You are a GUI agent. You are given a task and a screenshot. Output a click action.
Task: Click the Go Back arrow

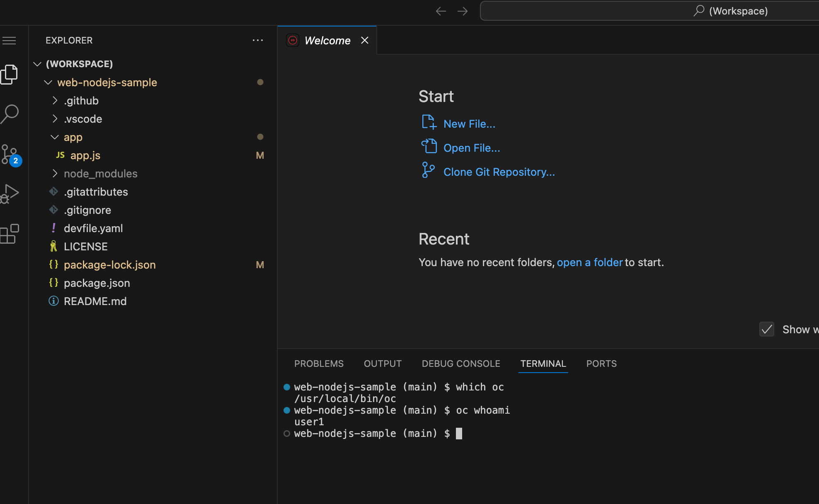coord(441,11)
